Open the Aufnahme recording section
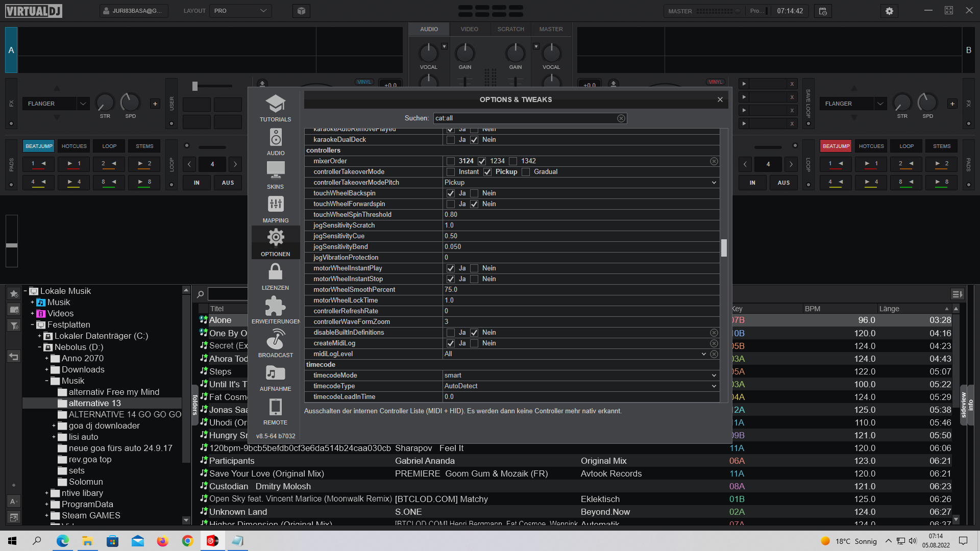Image resolution: width=980 pixels, height=551 pixels. coord(275,378)
